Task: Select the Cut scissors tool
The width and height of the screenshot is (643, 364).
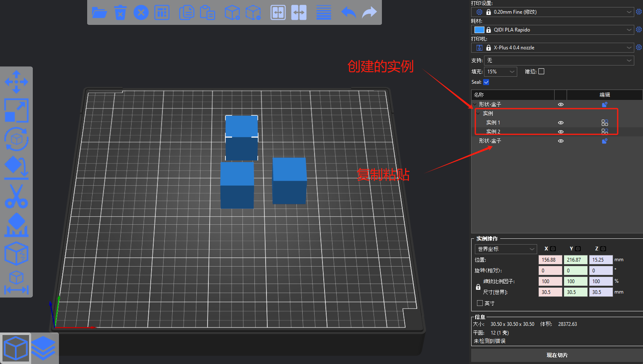Action: 16,196
